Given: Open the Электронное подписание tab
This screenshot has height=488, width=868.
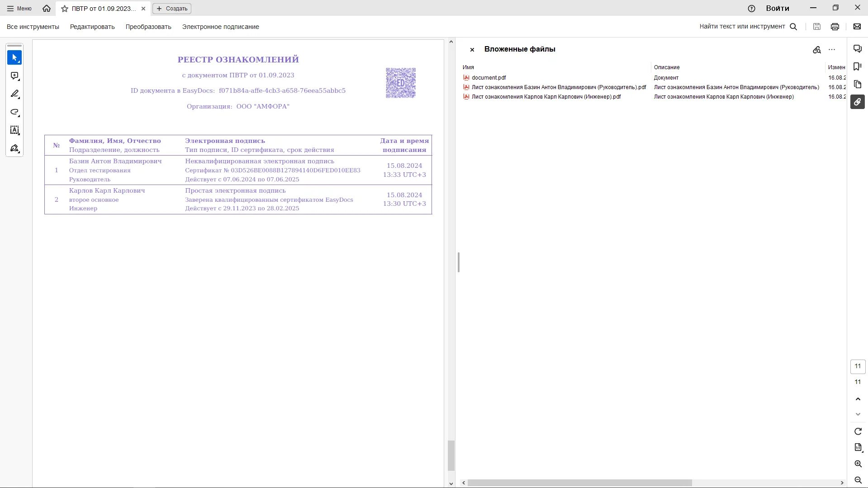Looking at the screenshot, I should [220, 27].
